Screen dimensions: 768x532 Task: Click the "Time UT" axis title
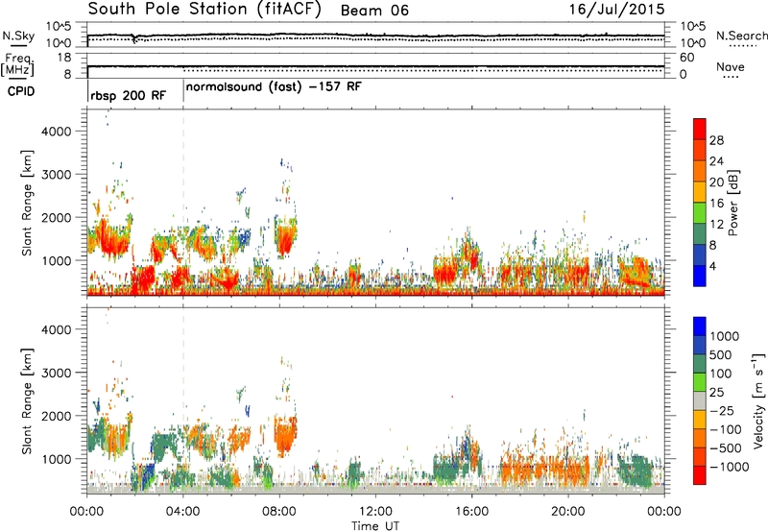[375, 526]
